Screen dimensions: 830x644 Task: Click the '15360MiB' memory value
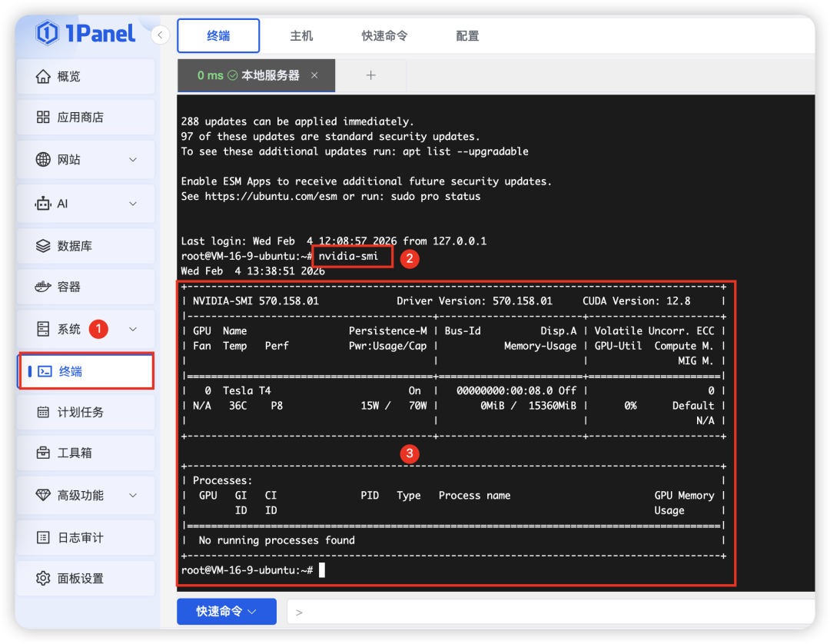click(552, 406)
